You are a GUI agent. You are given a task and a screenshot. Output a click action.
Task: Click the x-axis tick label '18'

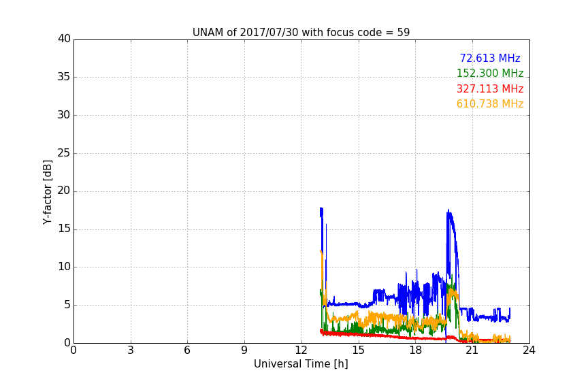pyautogui.click(x=416, y=350)
